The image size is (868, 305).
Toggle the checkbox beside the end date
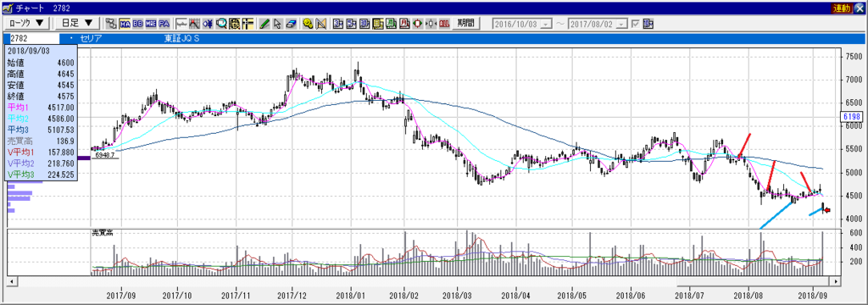(x=636, y=24)
